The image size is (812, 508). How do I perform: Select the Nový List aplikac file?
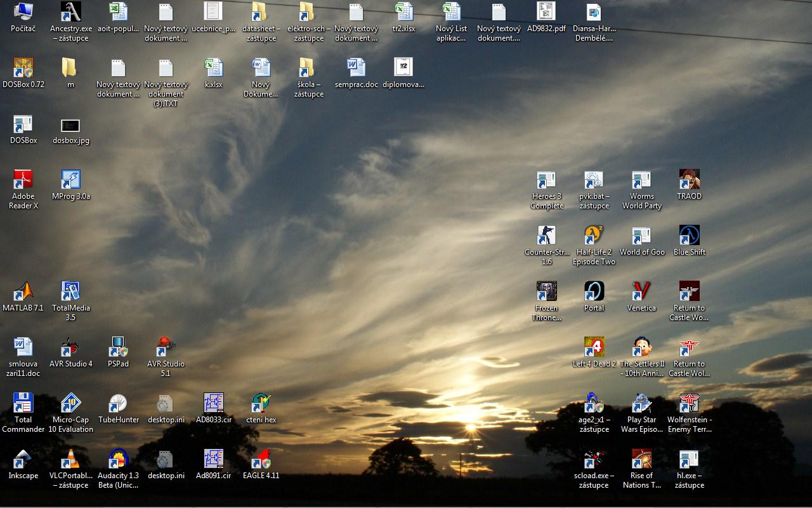(451, 12)
